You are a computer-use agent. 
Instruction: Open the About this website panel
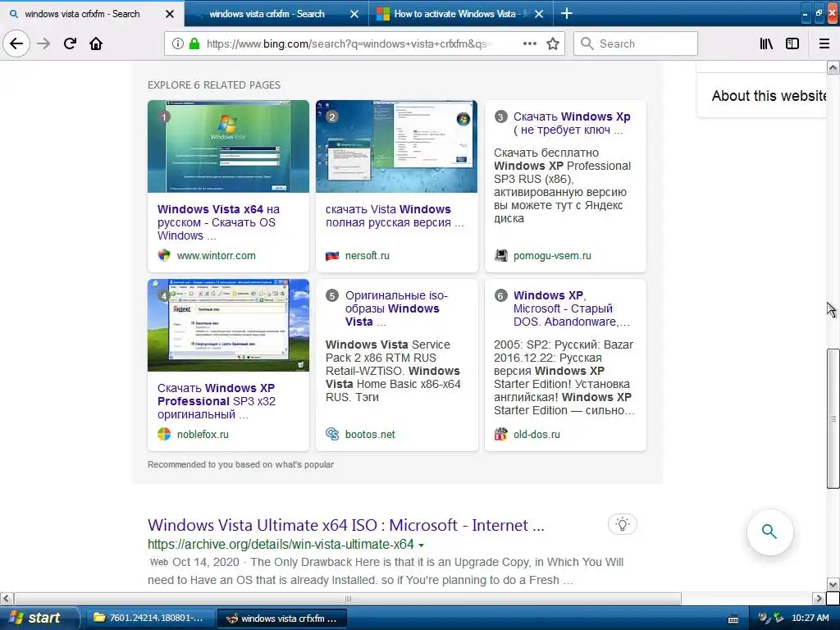click(769, 96)
